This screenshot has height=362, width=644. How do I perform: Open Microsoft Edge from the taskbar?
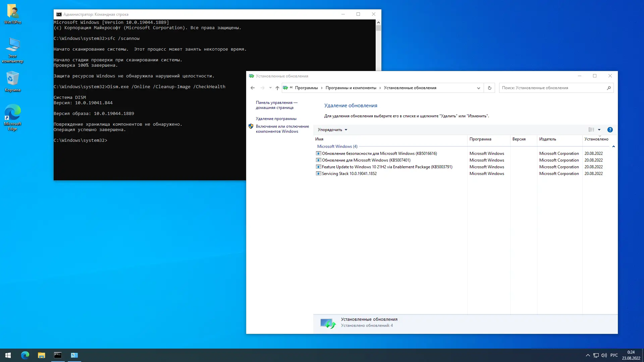point(25,355)
